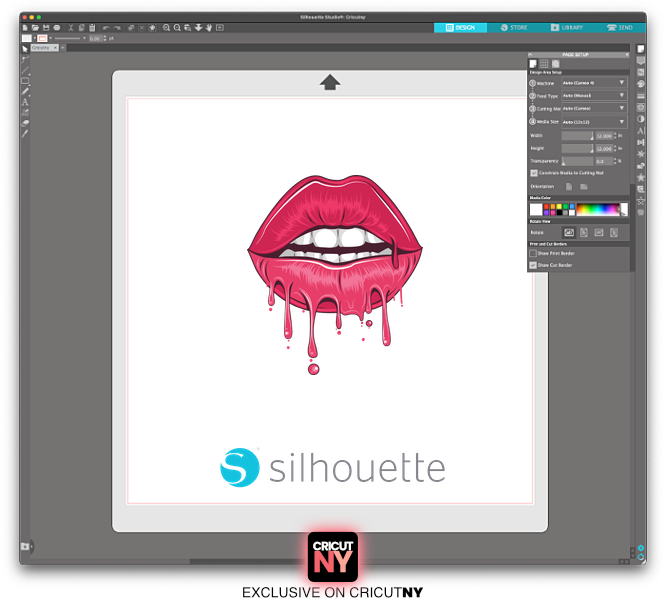Choose the Text tool in left toolbar
The image size is (665, 604).
click(25, 102)
